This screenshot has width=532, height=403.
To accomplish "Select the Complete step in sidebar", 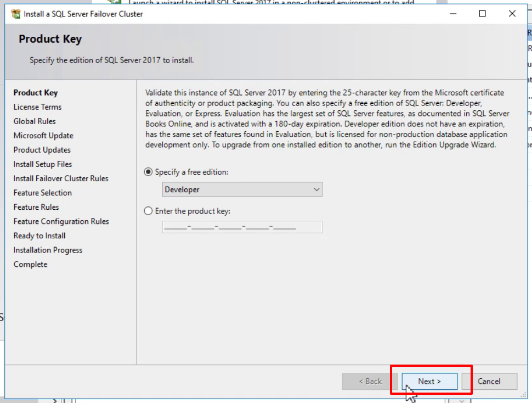I will [31, 264].
